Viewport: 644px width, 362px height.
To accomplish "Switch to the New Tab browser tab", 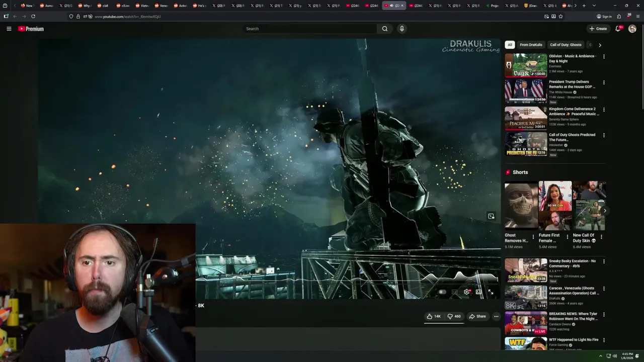I will tap(27, 6).
